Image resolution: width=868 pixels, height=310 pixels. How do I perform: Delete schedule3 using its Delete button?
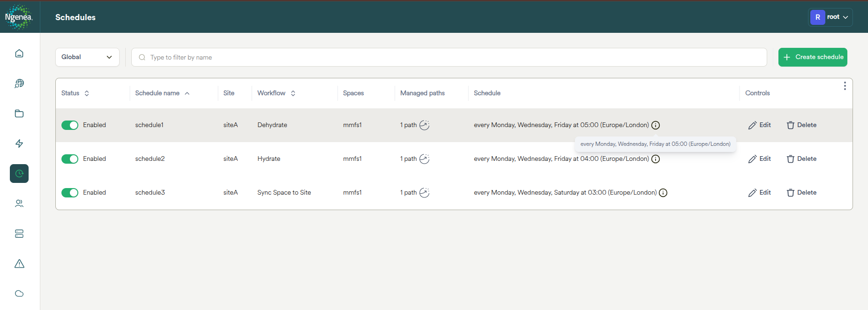801,193
